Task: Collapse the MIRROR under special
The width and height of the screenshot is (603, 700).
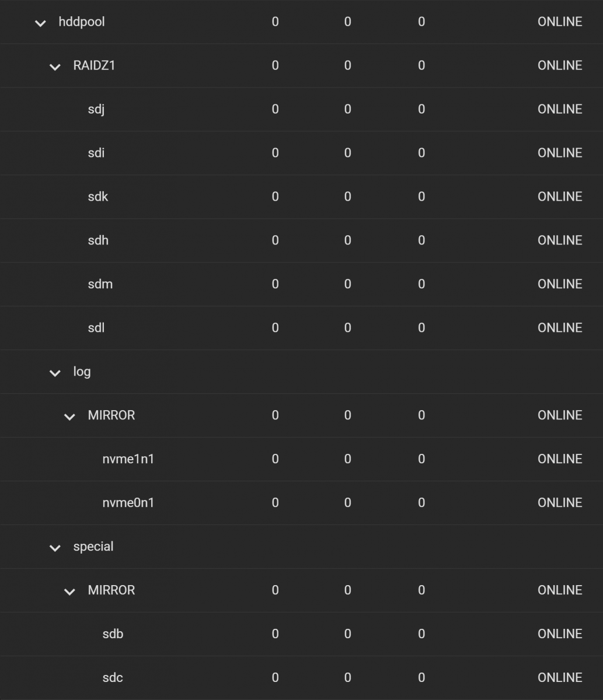Action: [69, 592]
